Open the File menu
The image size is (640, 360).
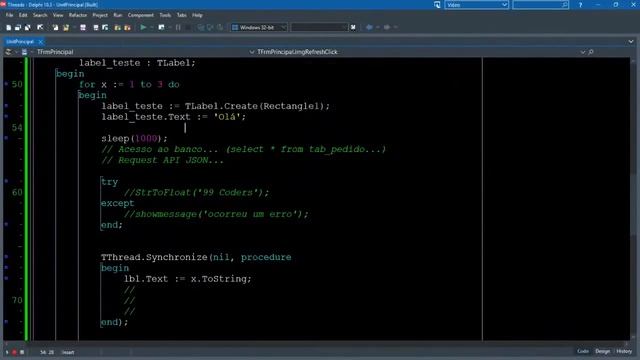pos(9,15)
